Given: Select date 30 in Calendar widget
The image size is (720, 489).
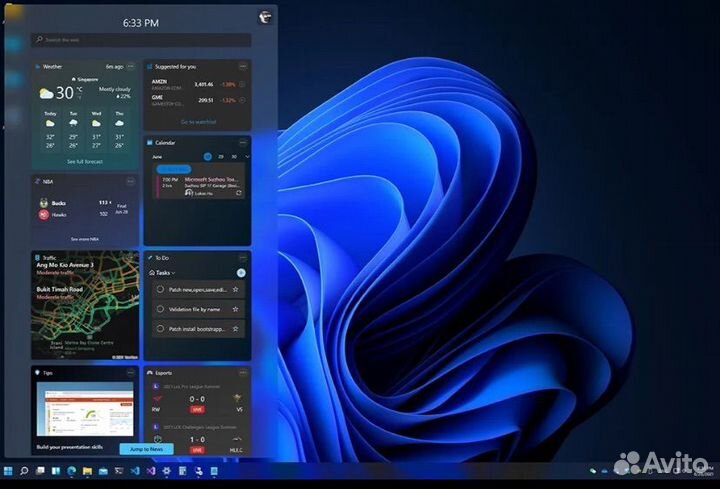Looking at the screenshot, I should [x=234, y=157].
